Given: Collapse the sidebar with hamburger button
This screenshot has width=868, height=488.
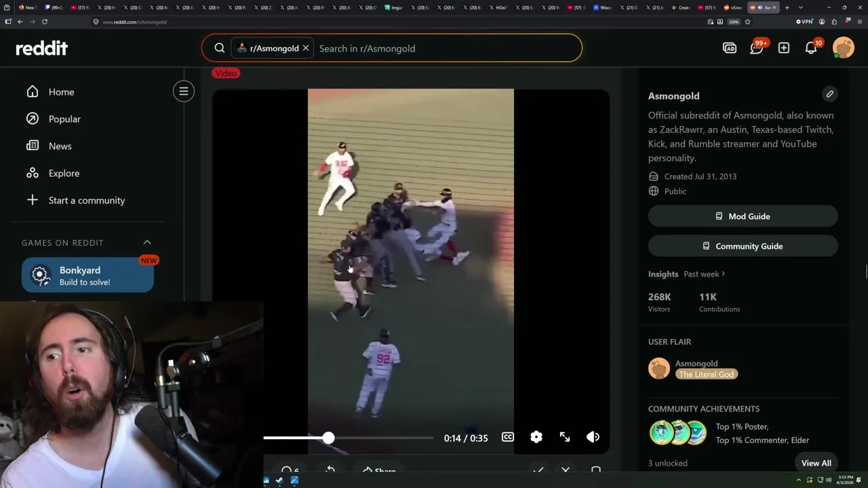Looking at the screenshot, I should click(x=184, y=91).
